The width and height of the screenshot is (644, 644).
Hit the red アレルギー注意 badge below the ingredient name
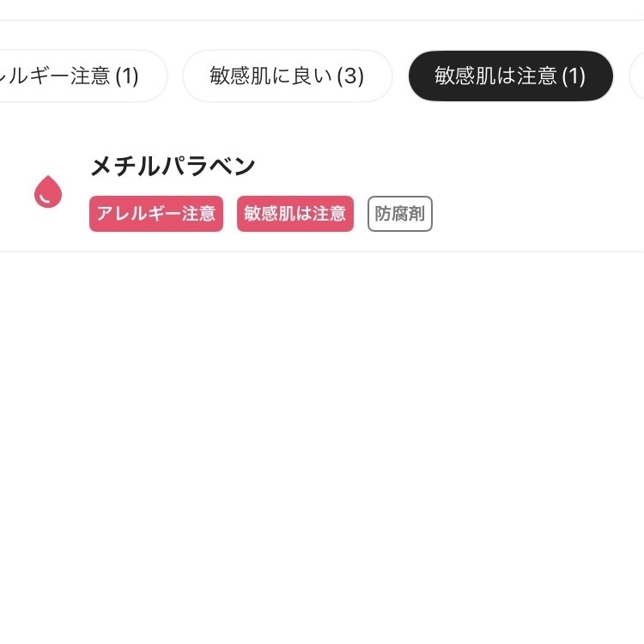(156, 214)
